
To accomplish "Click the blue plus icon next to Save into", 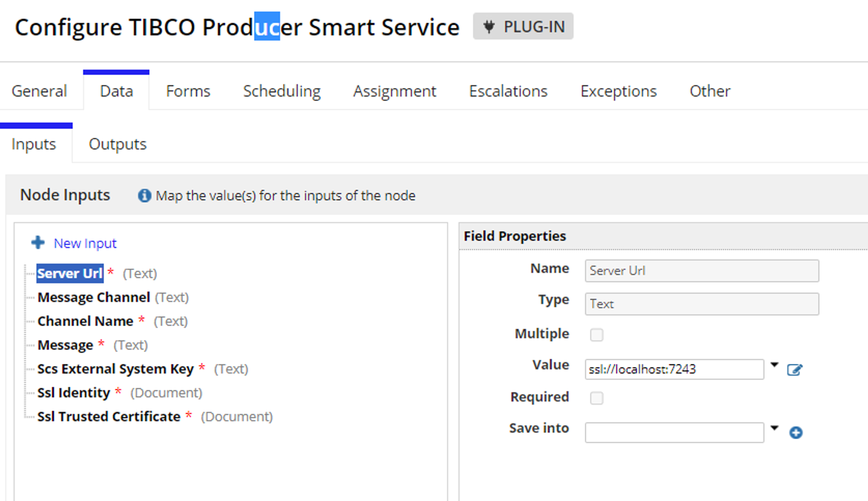I will [x=796, y=432].
